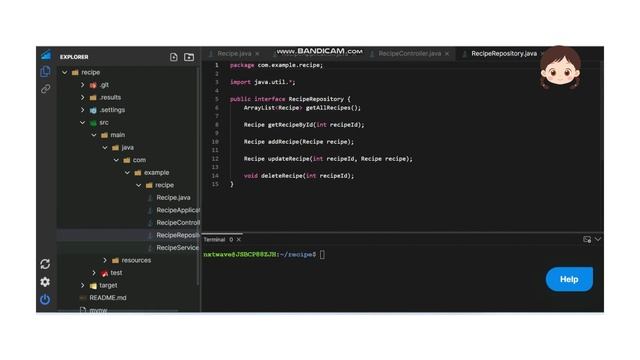Click the terminal prompt input area
This screenshot has width=640, height=360.
click(322, 255)
